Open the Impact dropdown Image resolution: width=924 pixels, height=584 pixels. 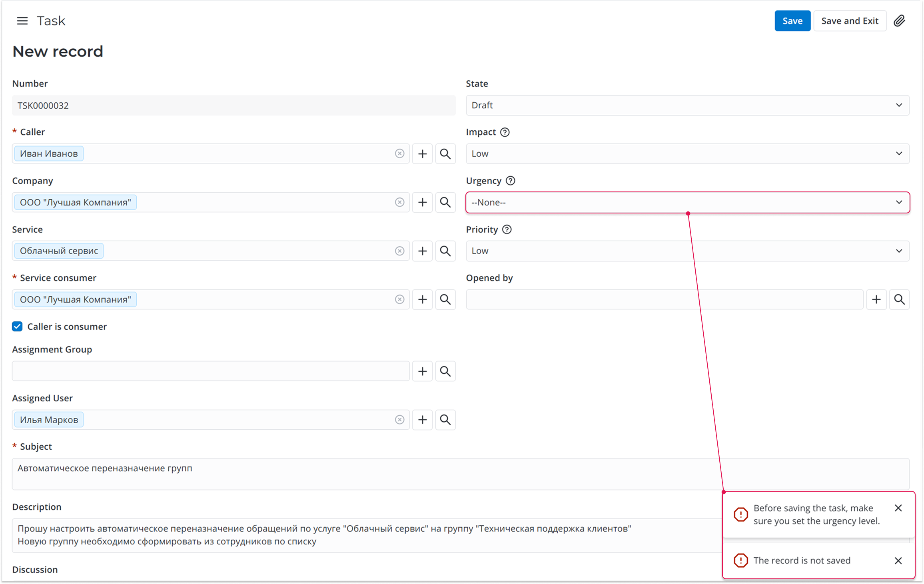pyautogui.click(x=687, y=154)
